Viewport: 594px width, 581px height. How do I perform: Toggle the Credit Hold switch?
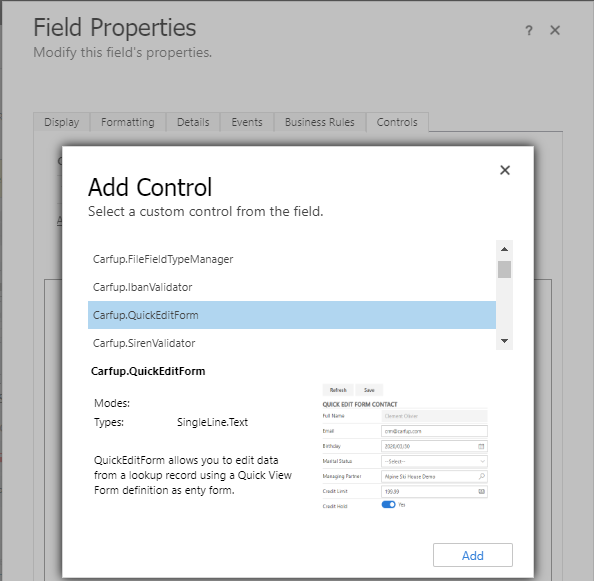pyautogui.click(x=388, y=504)
